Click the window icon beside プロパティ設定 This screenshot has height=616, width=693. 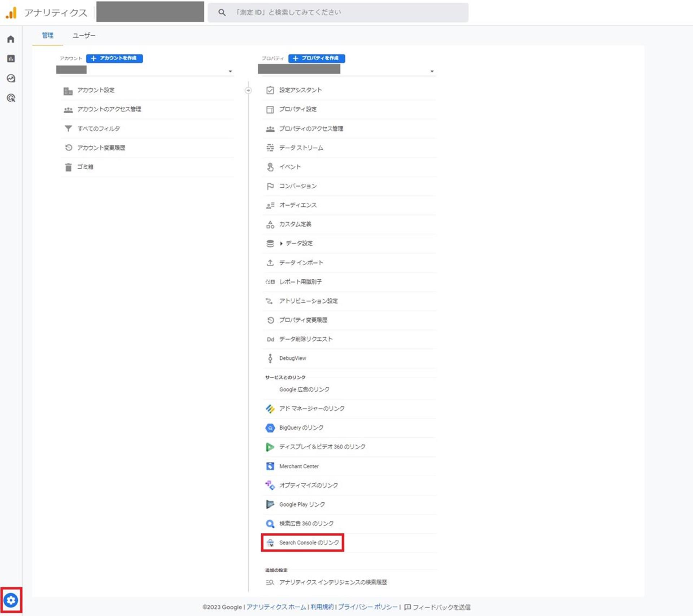(270, 109)
